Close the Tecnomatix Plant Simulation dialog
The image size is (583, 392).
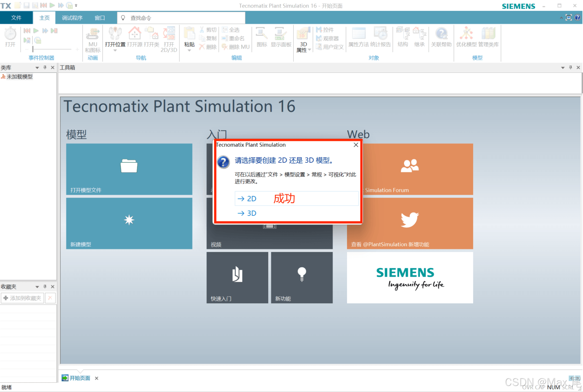click(x=356, y=145)
